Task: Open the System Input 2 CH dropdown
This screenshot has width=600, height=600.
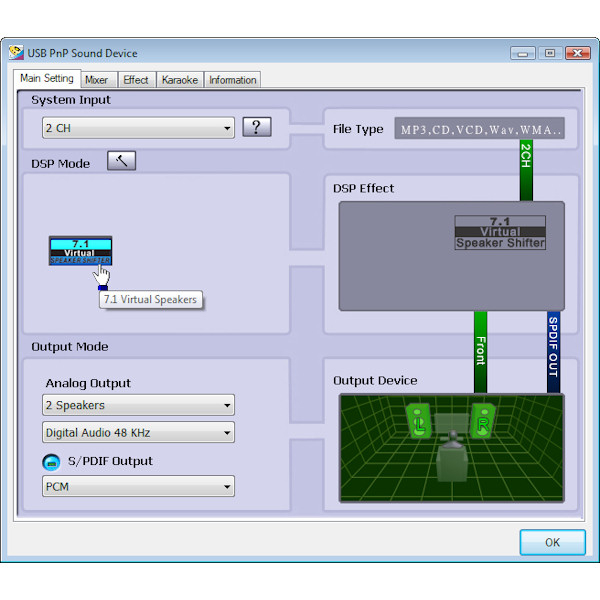Action: [x=138, y=128]
